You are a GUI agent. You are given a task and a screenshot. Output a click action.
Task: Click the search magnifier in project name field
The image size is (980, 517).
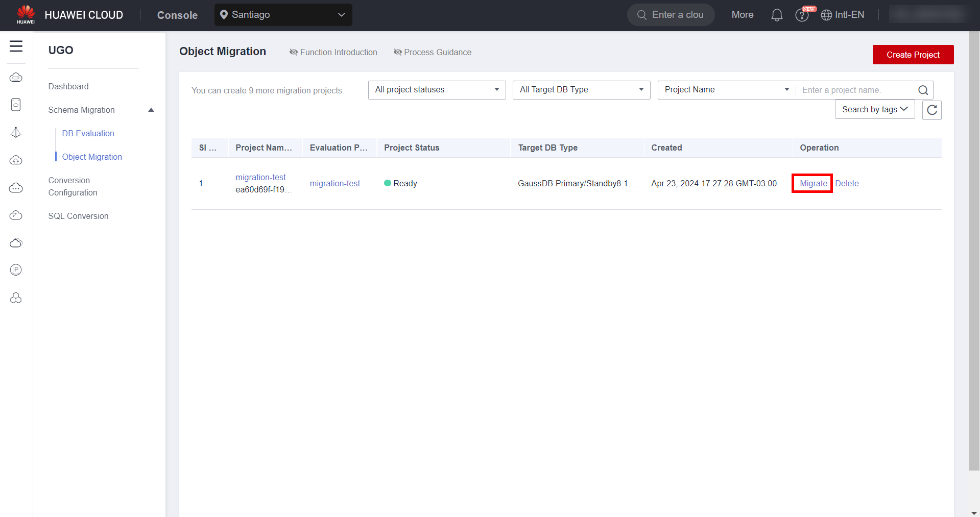(923, 90)
